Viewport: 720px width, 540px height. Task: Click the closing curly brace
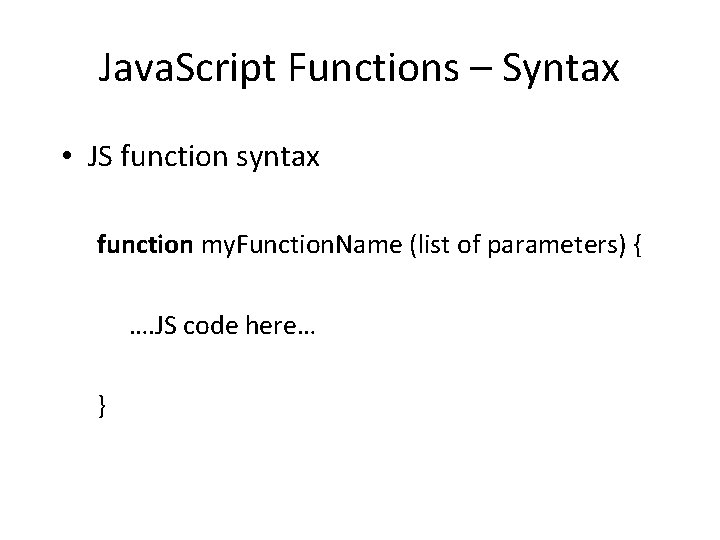[x=102, y=406]
